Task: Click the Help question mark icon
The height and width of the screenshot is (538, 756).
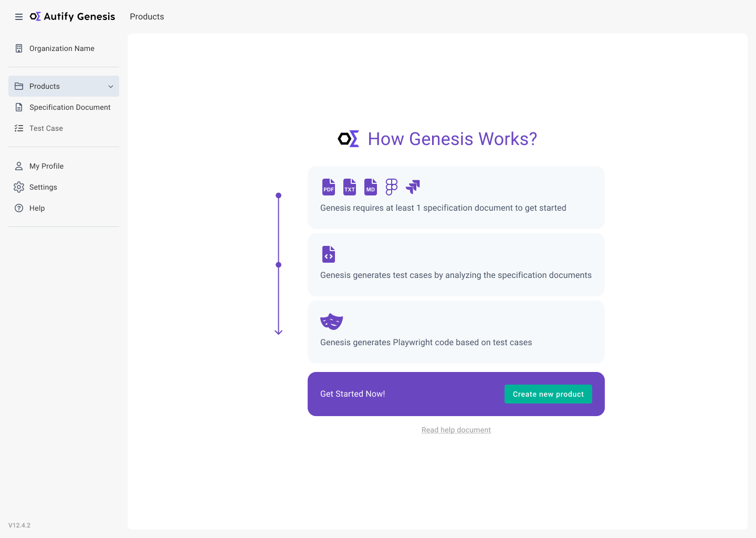Action: point(19,208)
